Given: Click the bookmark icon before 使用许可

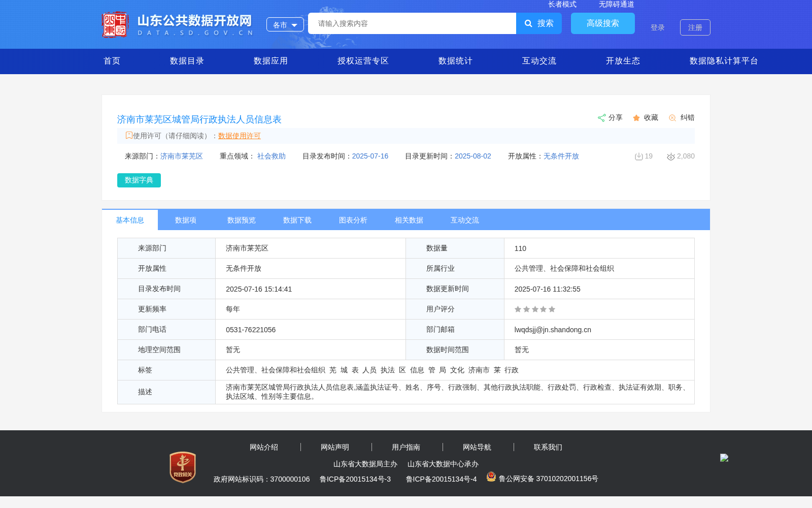Looking at the screenshot, I should coord(129,135).
